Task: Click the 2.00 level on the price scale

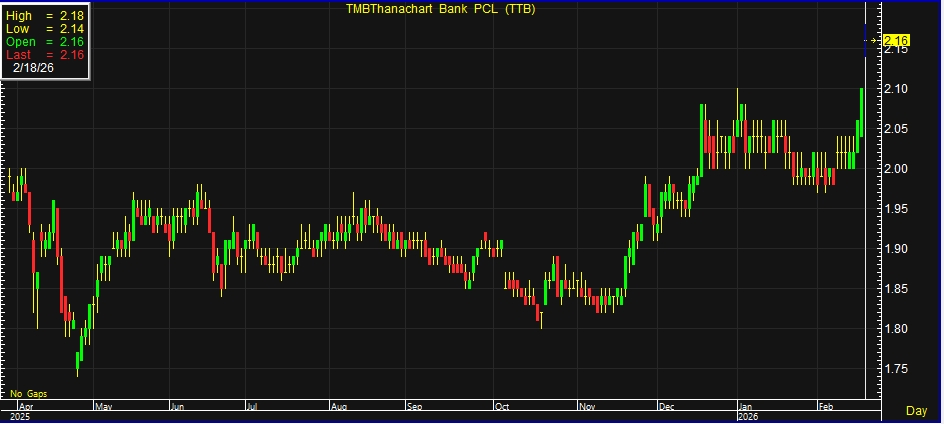Action: coord(897,168)
